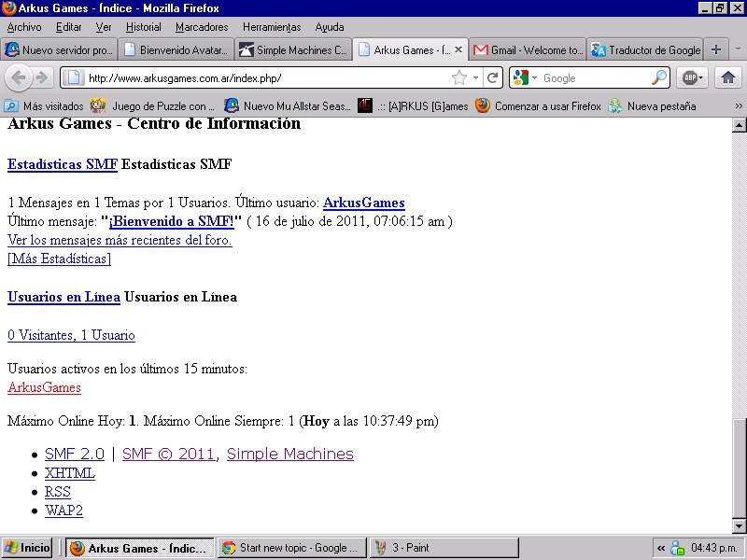Switch to the Bienvenido Avatar tab
Viewport: 747px width, 560px height.
[176, 49]
